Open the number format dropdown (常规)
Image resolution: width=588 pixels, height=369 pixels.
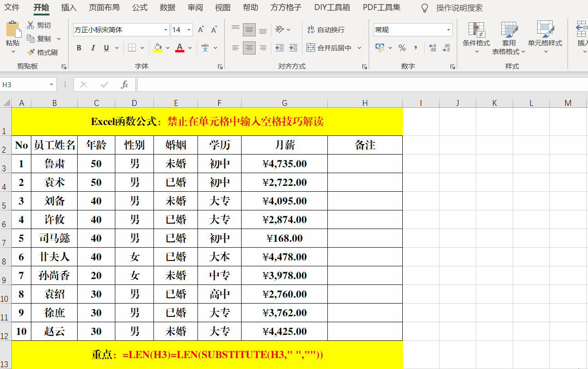point(449,30)
